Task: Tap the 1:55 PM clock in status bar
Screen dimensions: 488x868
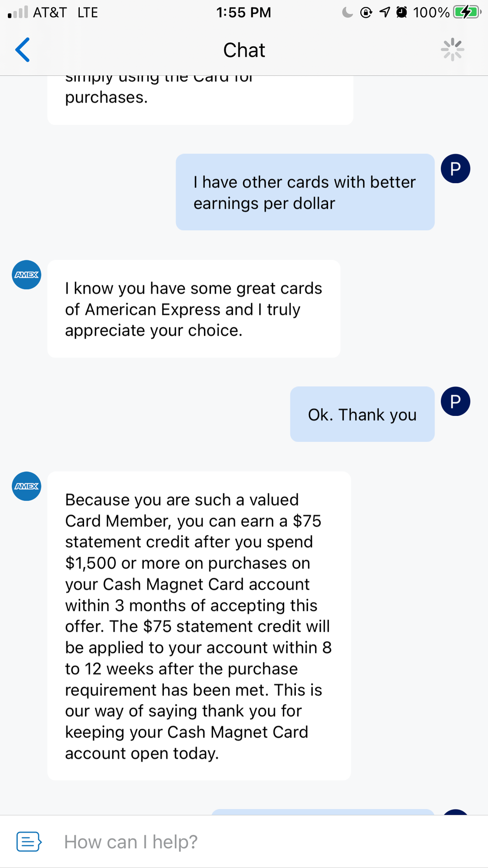Action: (x=244, y=12)
